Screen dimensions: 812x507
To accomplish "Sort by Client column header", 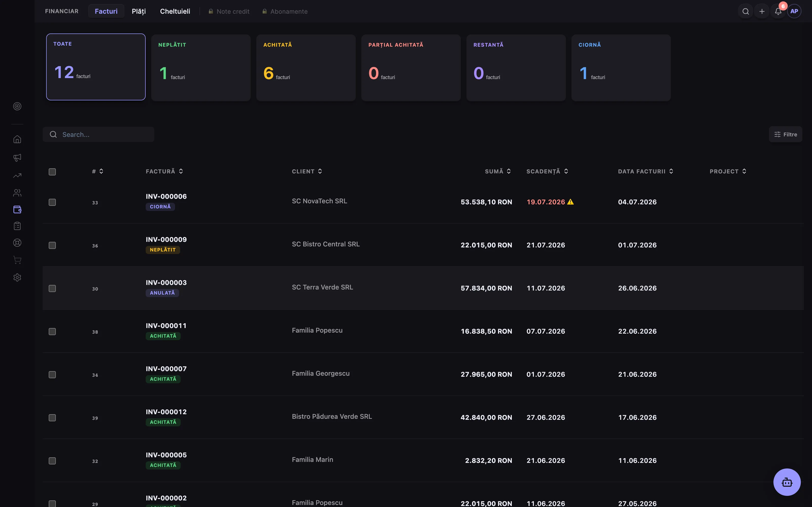I will coord(307,171).
